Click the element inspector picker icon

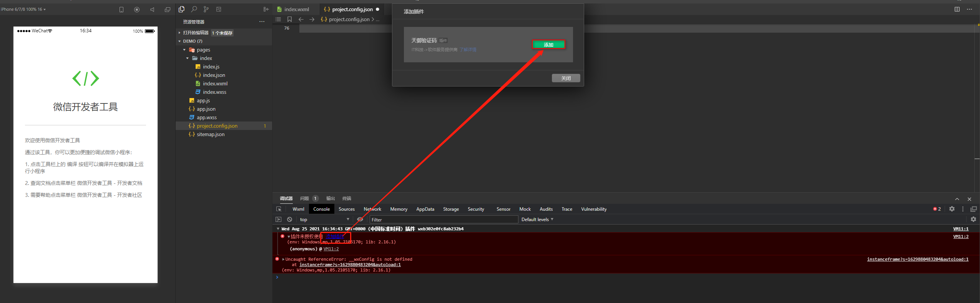point(279,209)
